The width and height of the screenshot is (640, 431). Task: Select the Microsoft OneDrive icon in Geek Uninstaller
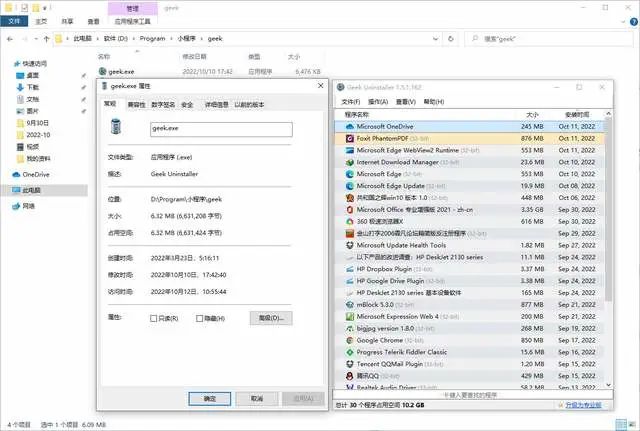(x=350, y=127)
